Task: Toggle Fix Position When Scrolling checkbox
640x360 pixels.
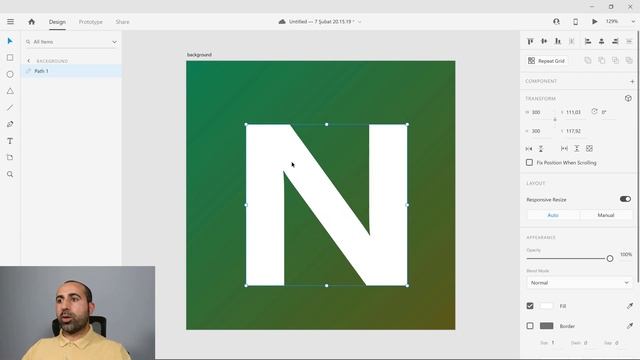Action: click(x=529, y=162)
